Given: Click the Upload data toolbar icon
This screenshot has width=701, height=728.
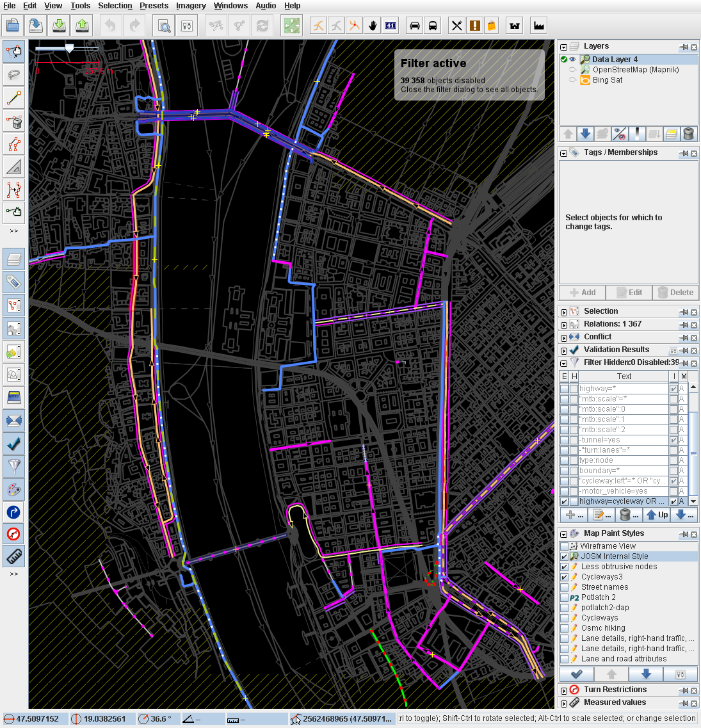Looking at the screenshot, I should [82, 26].
